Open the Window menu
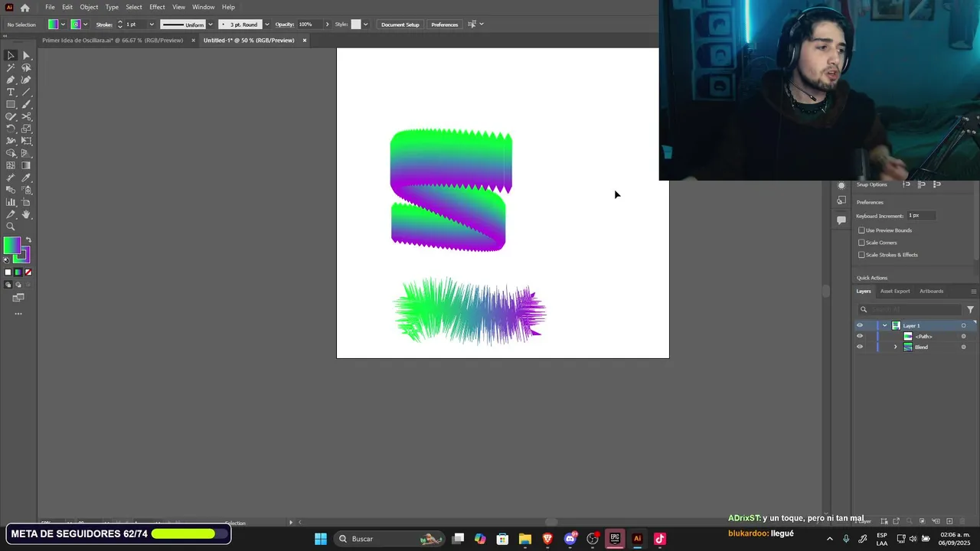Viewport: 980px width, 551px height. tap(203, 7)
